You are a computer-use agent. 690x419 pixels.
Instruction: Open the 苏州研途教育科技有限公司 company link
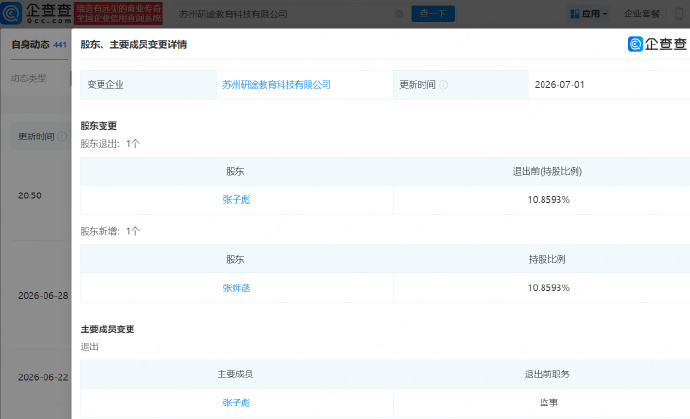(276, 85)
